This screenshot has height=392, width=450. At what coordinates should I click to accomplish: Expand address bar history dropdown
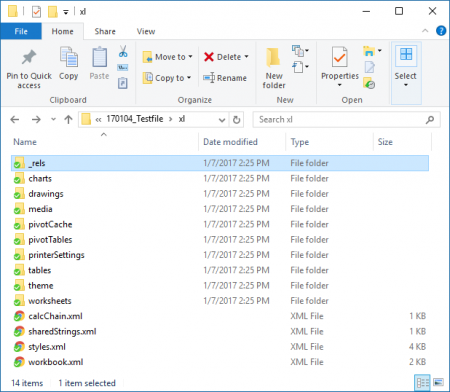222,120
